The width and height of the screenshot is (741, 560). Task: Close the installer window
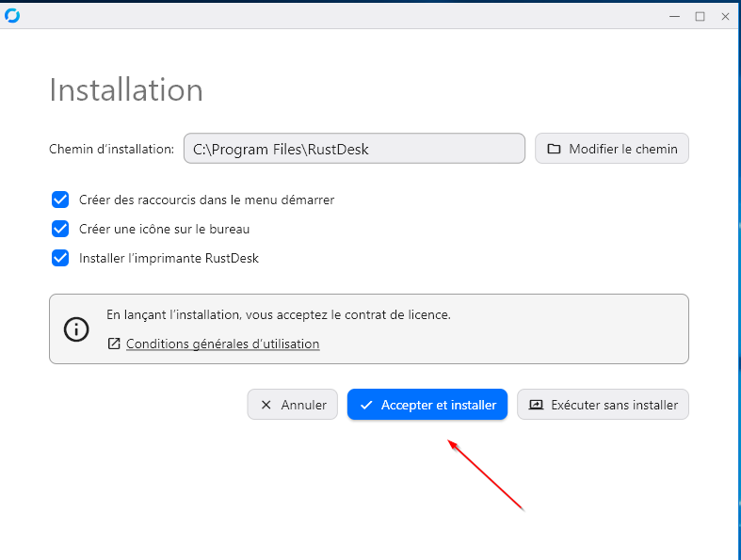click(725, 17)
